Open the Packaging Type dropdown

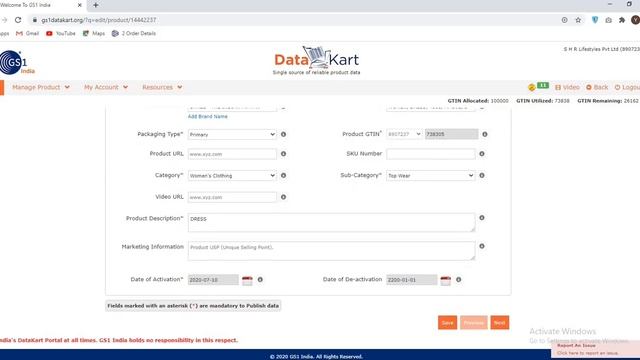(232, 134)
